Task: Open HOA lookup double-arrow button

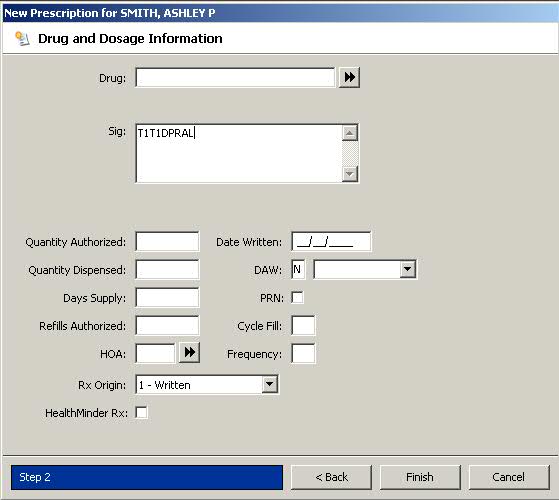Action: pyautogui.click(x=189, y=353)
